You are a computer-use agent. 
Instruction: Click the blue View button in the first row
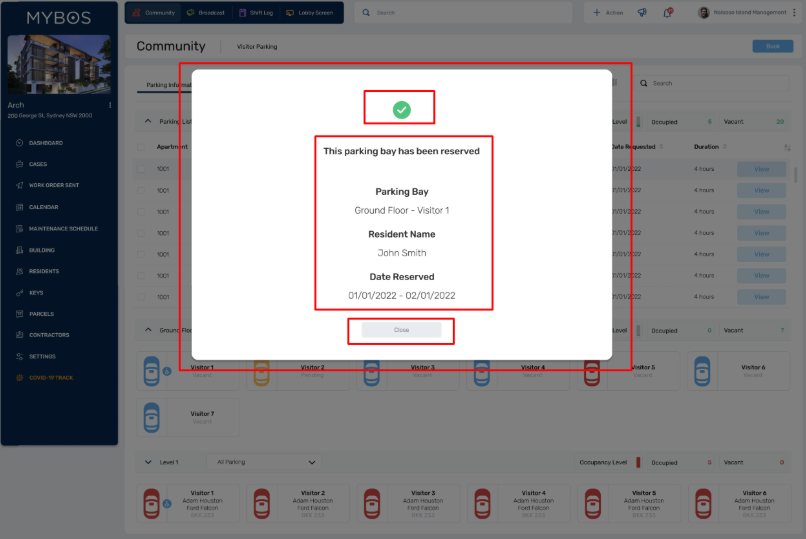(761, 169)
